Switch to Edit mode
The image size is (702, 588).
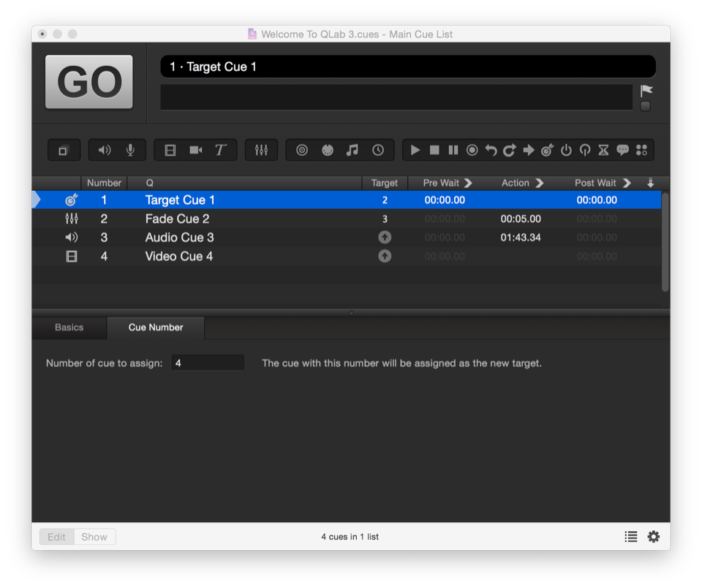click(x=56, y=537)
